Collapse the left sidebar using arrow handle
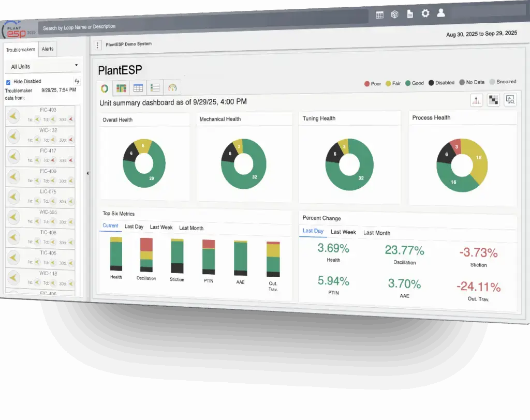Image resolution: width=530 pixels, height=420 pixels. pos(87,173)
